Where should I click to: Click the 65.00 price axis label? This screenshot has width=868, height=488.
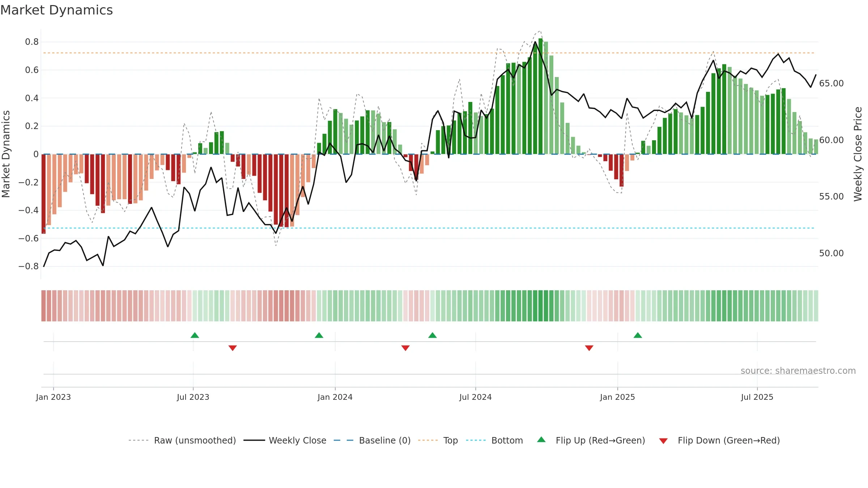[x=831, y=84]
